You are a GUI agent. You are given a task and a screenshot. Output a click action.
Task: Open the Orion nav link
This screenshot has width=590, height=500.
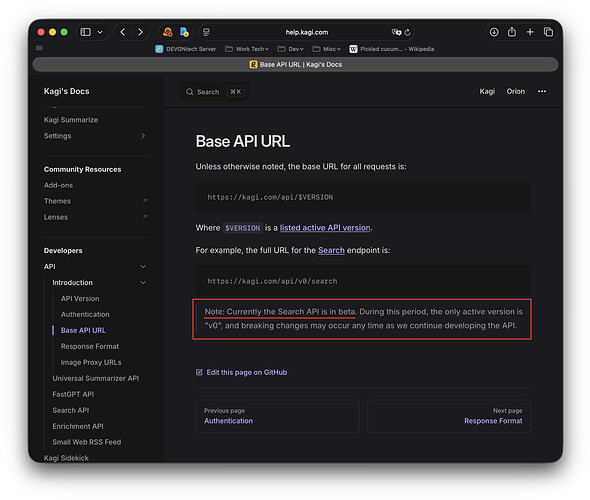[515, 91]
